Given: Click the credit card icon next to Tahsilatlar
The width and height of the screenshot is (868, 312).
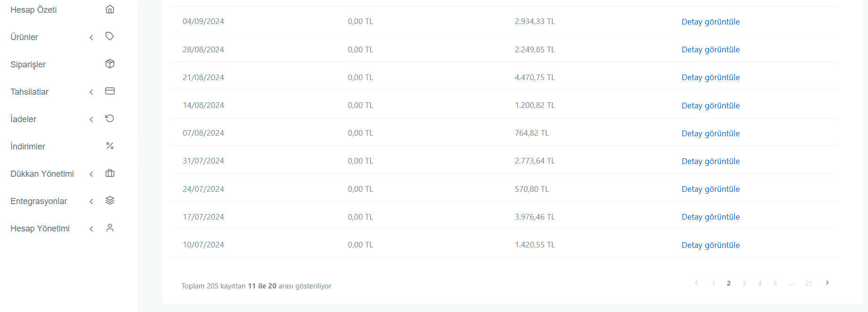Looking at the screenshot, I should pos(110,91).
